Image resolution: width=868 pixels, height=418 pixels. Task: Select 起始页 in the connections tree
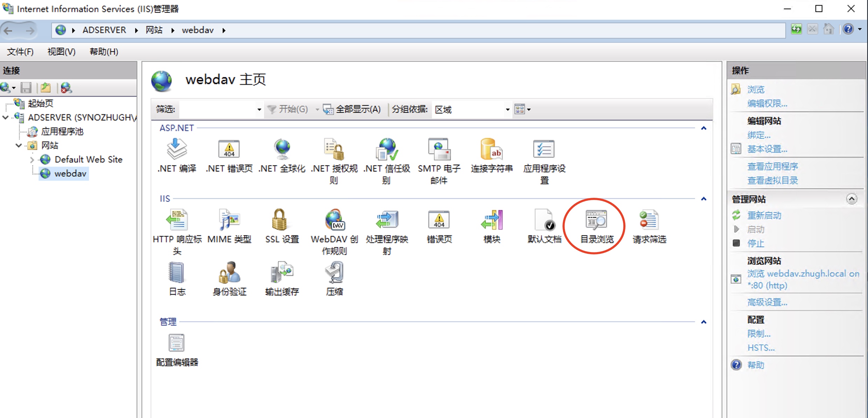pos(41,103)
